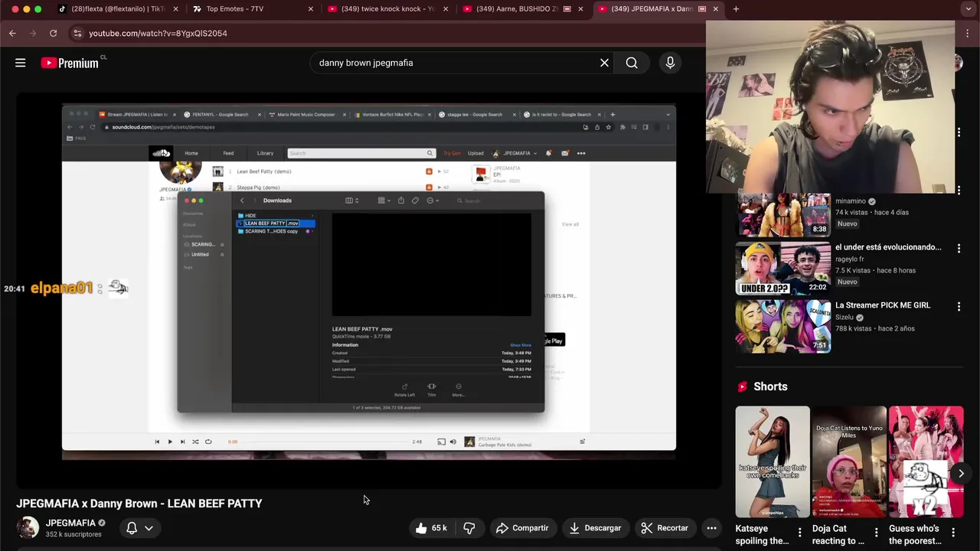Screen dimensions: 980x551
Task: Click the Compartir share button
Action: [522, 528]
